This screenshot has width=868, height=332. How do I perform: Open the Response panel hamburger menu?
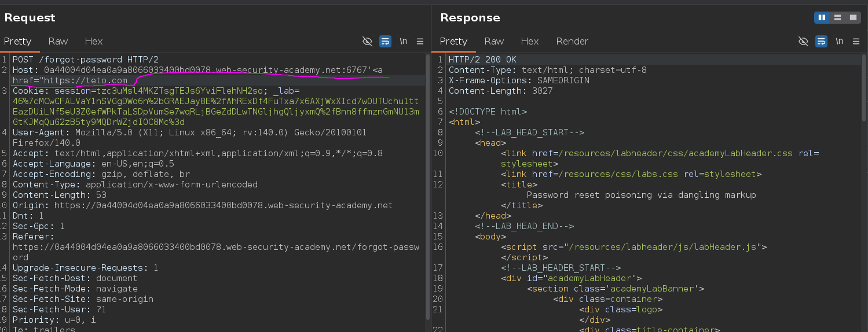pos(856,41)
